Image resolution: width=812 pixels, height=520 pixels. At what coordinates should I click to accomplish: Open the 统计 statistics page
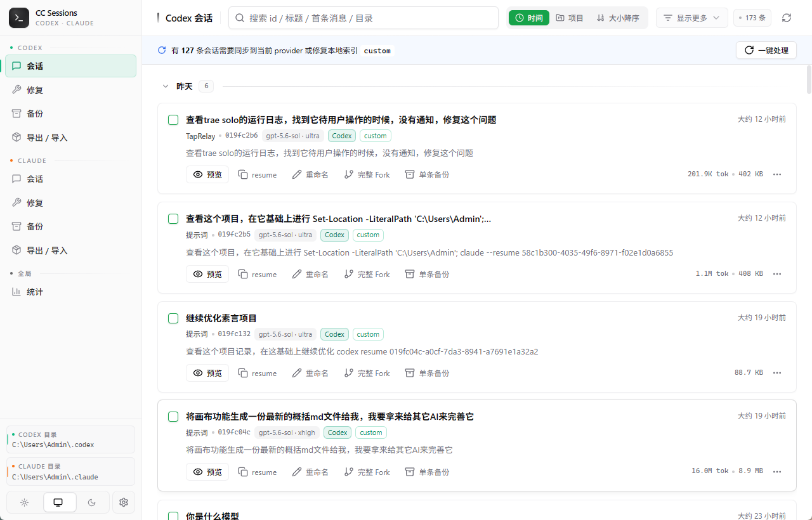[71, 292]
